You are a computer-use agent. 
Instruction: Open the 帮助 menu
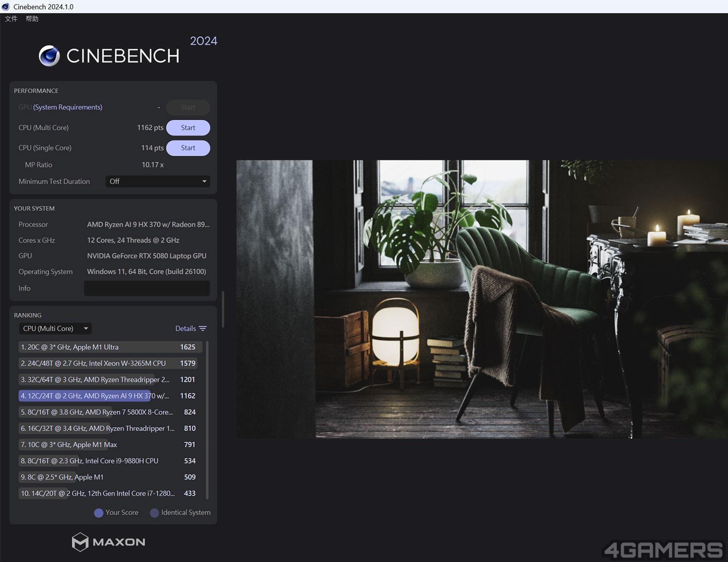point(32,19)
